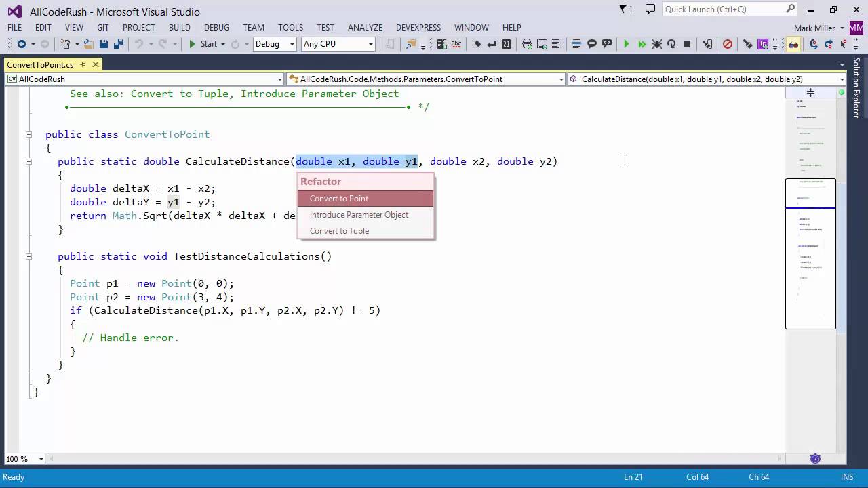The width and height of the screenshot is (868, 488).
Task: Click the code minimap scroll viewport
Action: click(x=810, y=253)
